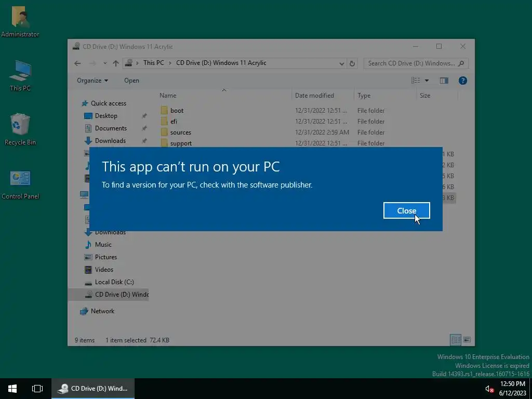The width and height of the screenshot is (532, 399).
Task: Sort files by the Name column
Action: click(x=224, y=96)
